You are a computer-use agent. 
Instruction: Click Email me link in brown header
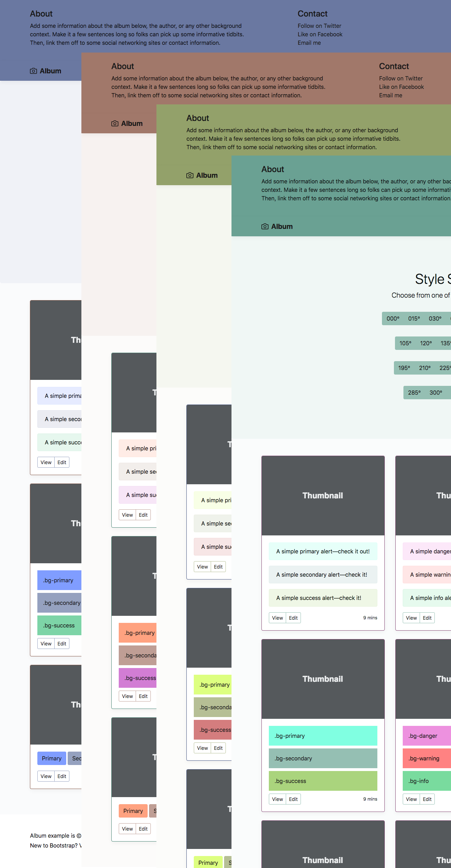coord(390,95)
